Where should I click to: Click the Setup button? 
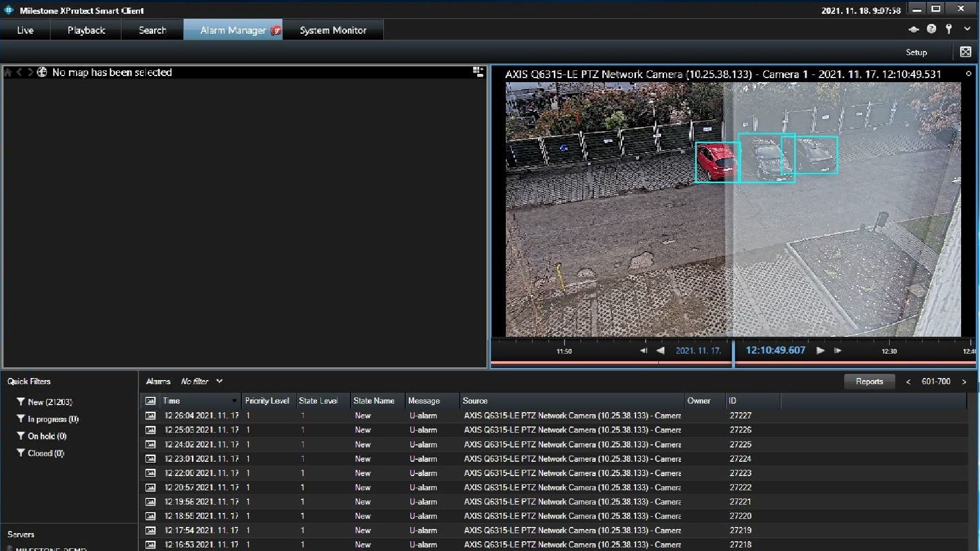(916, 52)
